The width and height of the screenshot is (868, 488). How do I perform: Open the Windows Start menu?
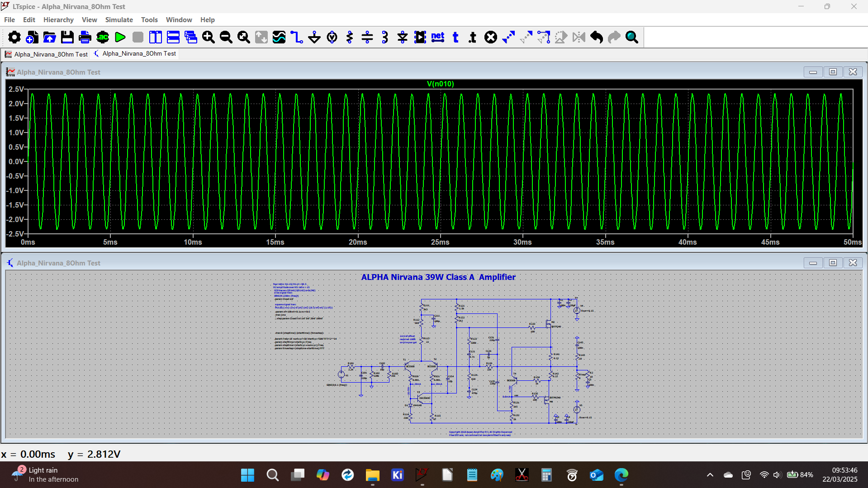pos(247,475)
